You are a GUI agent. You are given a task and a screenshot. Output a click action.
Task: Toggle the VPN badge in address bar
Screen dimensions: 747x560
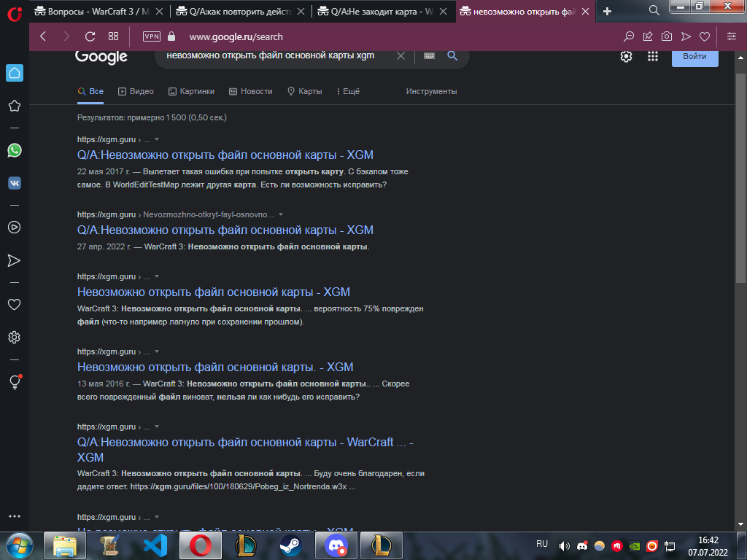tap(152, 36)
